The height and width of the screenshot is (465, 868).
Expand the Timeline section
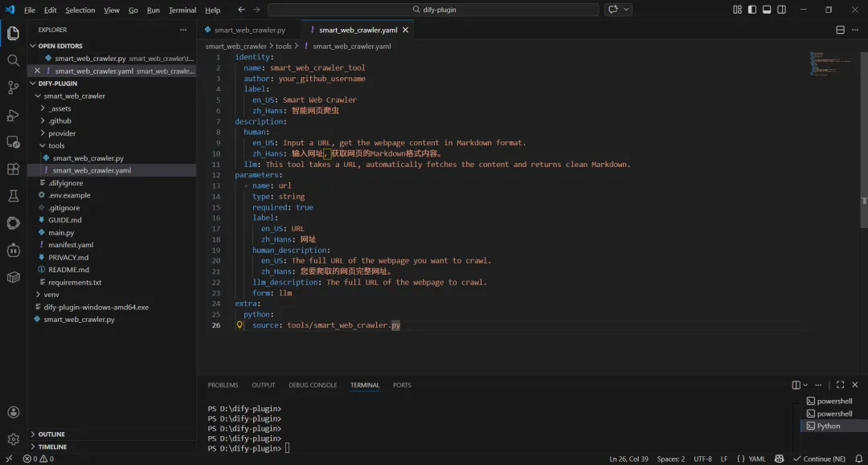click(x=112, y=447)
